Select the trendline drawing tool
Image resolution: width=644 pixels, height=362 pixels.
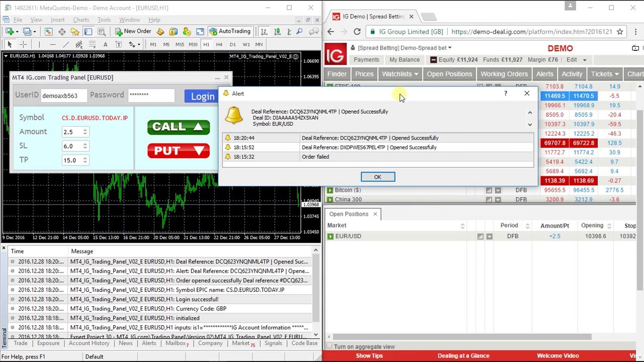click(66, 44)
